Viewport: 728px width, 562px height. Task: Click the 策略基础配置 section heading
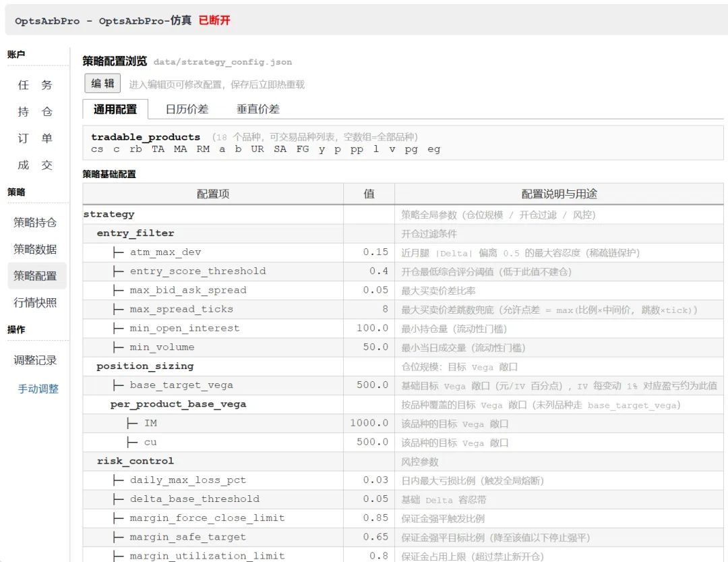tap(109, 174)
